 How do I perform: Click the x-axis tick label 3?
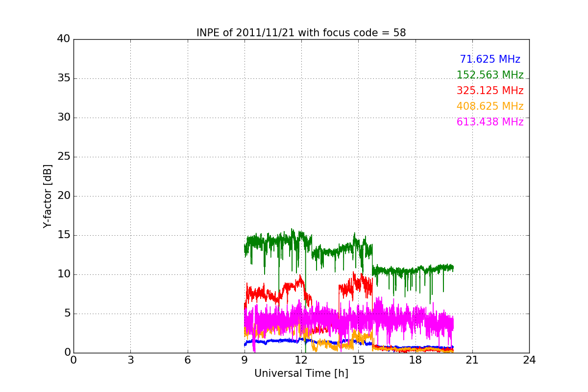click(130, 360)
